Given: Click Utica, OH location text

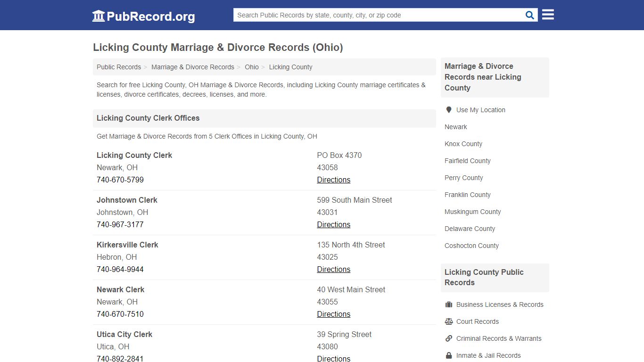Looking at the screenshot, I should [x=113, y=346].
